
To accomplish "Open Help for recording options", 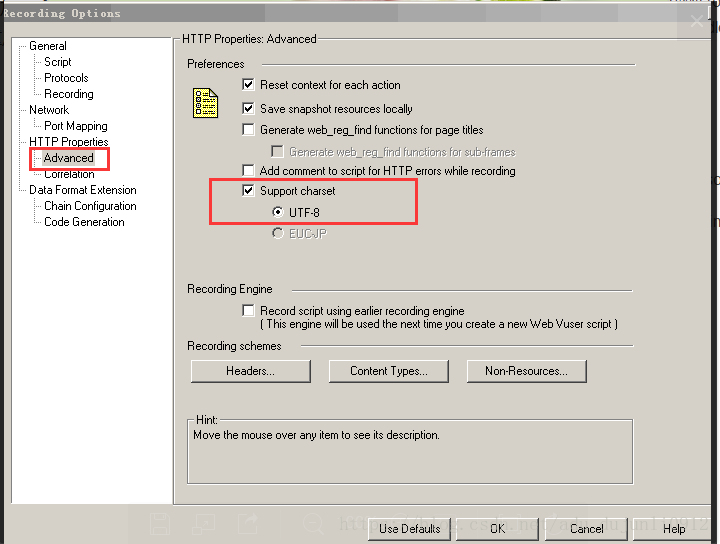I will click(x=674, y=529).
